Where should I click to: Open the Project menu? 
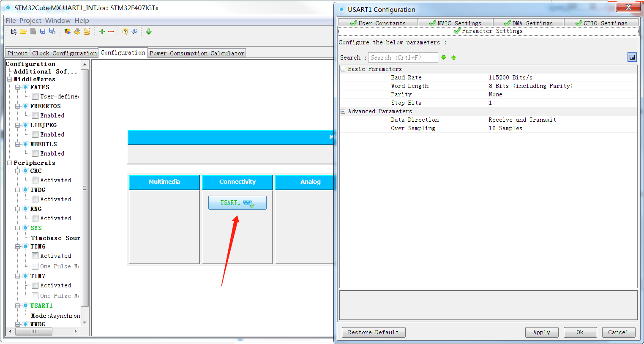point(30,20)
